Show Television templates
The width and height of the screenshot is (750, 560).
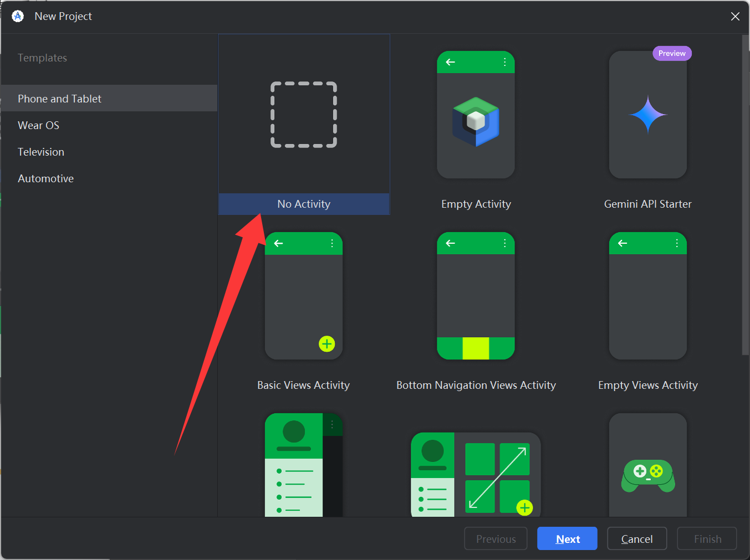41,152
